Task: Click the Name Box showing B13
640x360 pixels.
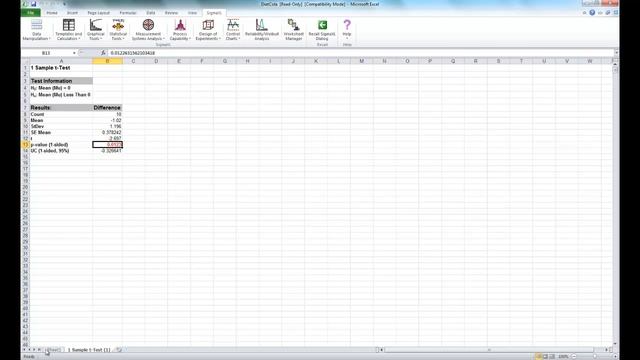Action: [46, 53]
